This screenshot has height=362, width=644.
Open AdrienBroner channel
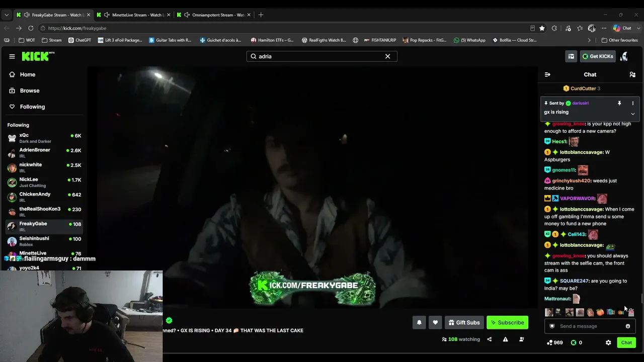44,153
